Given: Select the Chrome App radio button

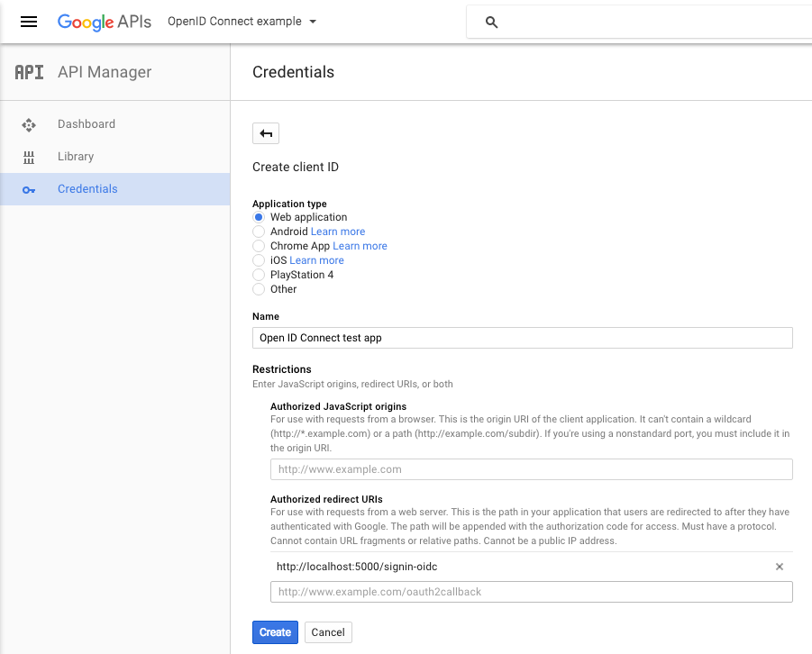Looking at the screenshot, I should pos(259,246).
